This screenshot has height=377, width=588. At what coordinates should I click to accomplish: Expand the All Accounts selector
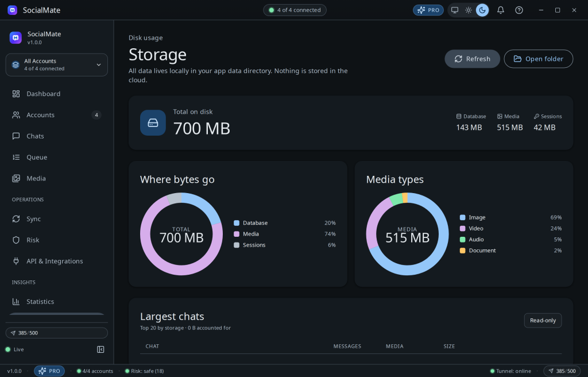tap(57, 64)
